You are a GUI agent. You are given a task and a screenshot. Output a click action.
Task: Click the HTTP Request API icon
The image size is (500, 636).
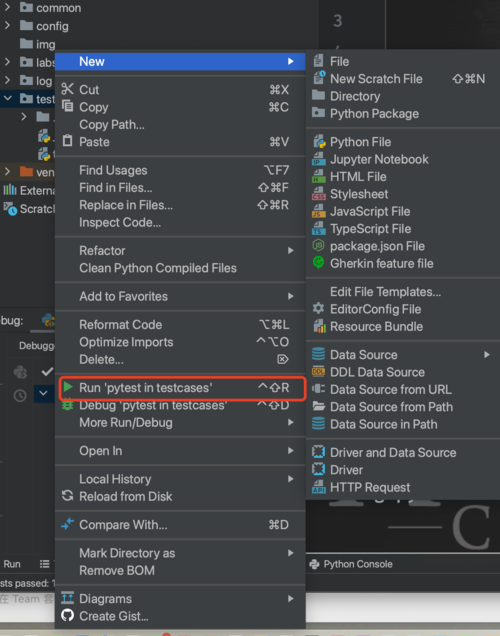(319, 487)
